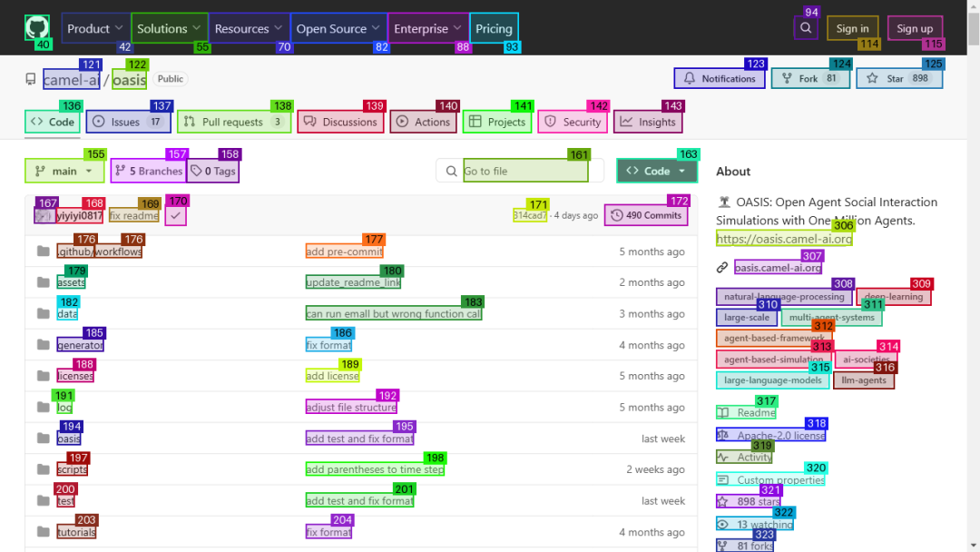The image size is (980, 552).
Task: Click the Readme book icon
Action: 723,412
